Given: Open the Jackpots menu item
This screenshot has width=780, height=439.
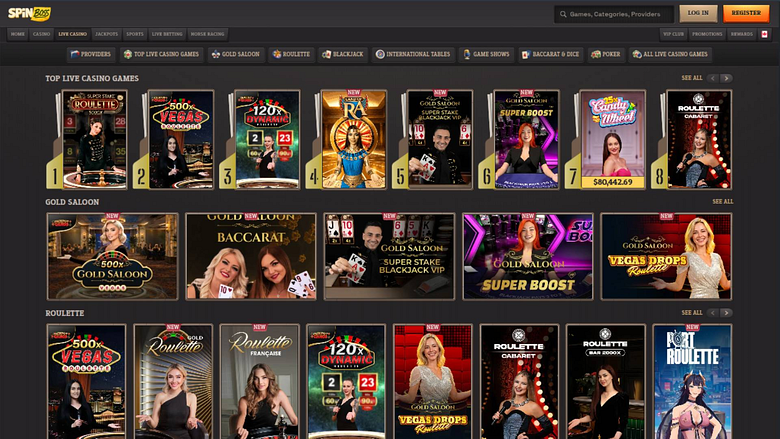Looking at the screenshot, I should pyautogui.click(x=106, y=34).
